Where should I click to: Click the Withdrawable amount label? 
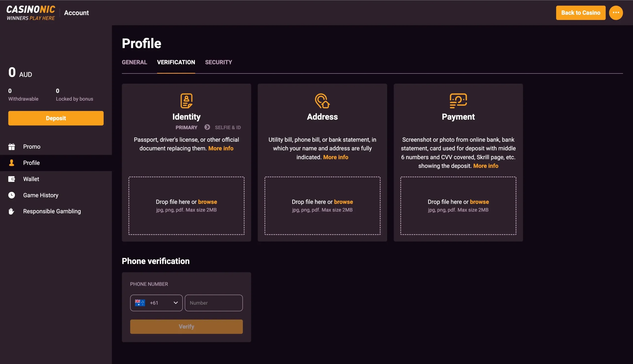(23, 99)
